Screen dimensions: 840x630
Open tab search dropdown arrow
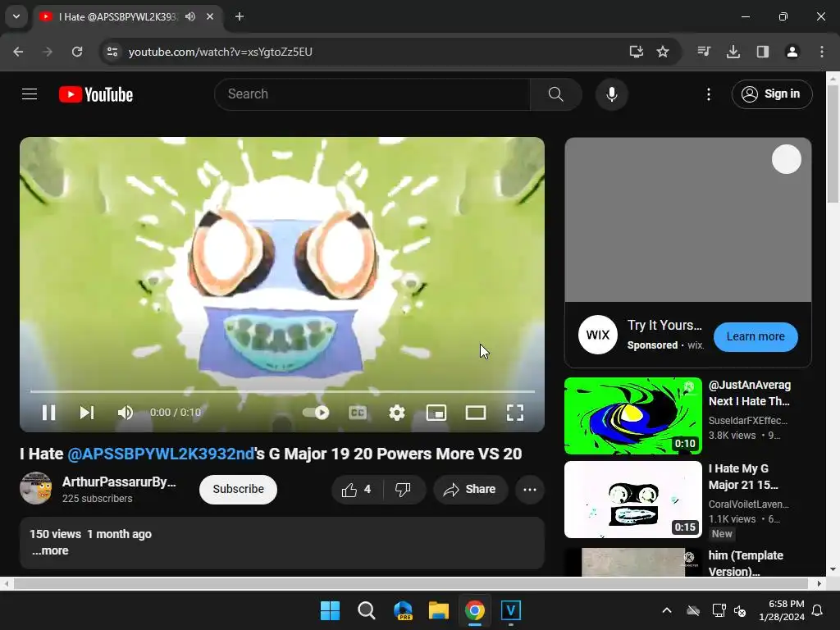pos(16,16)
